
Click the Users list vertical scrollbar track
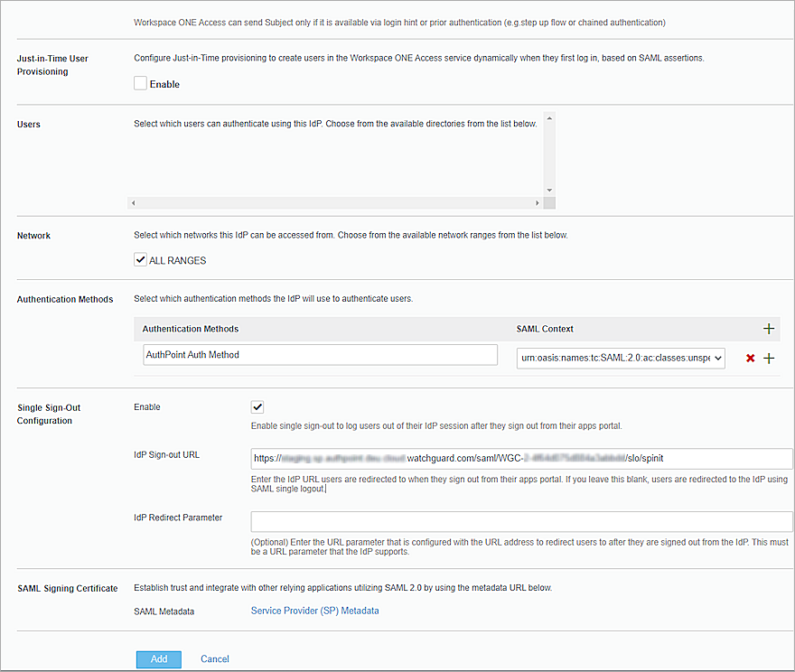(549, 154)
